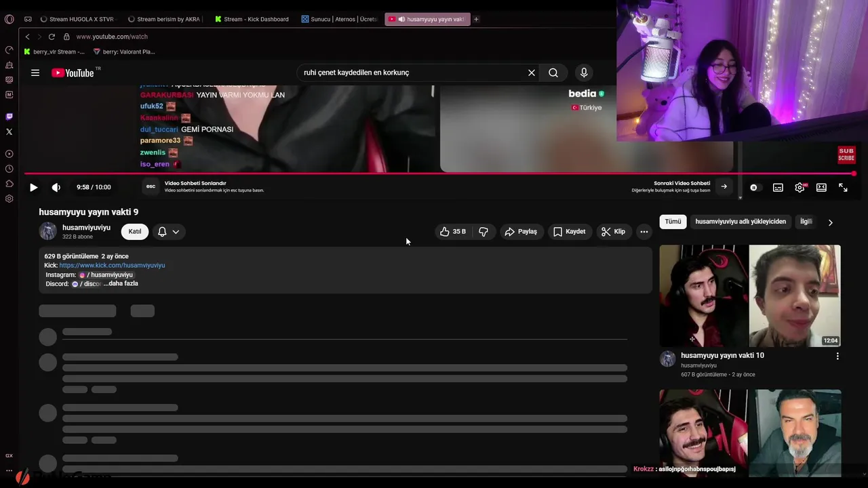868x488 pixels.
Task: Open the kick.com/husamviyuviyu link
Action: point(112,266)
